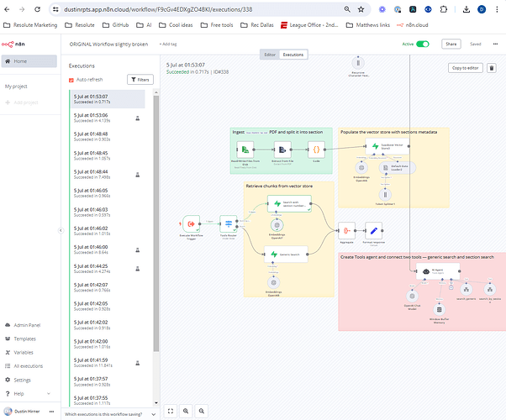Collapse the left sidebar with the arrow
Screen dimensions: 506x420
click(61, 230)
